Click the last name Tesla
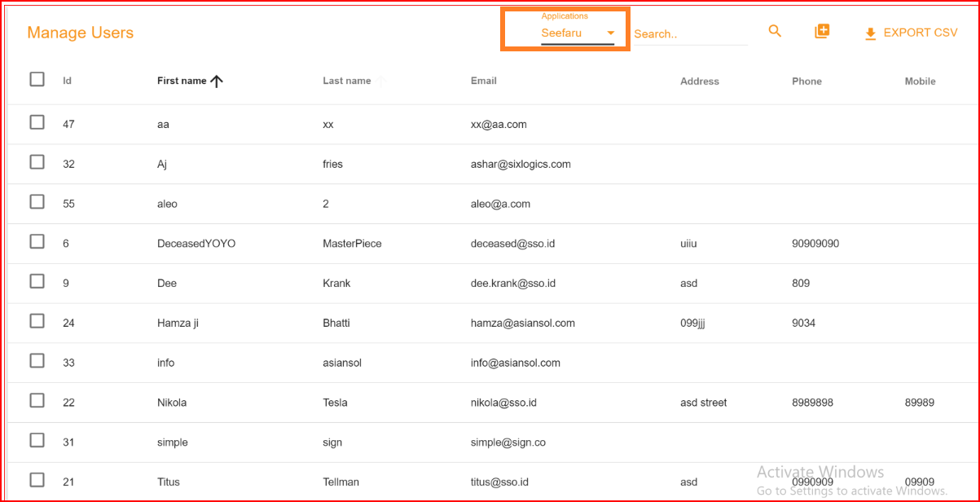This screenshot has width=980, height=502. (335, 403)
